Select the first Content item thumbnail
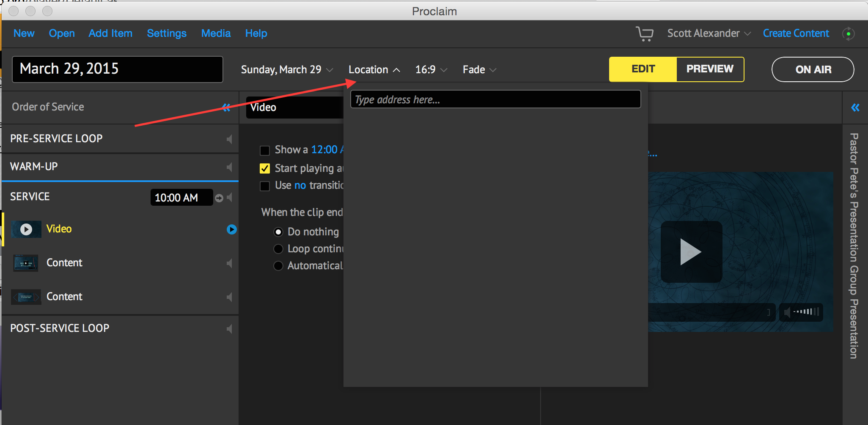 tap(26, 263)
